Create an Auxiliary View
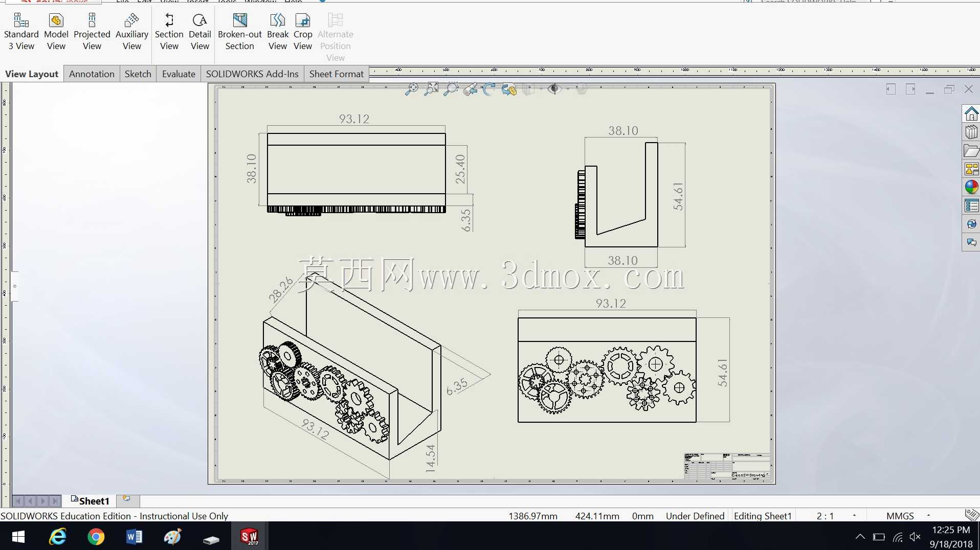980x550 pixels. pos(132,32)
